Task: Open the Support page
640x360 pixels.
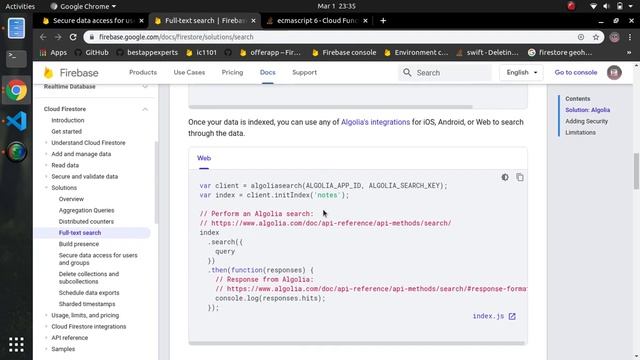Action: click(304, 73)
